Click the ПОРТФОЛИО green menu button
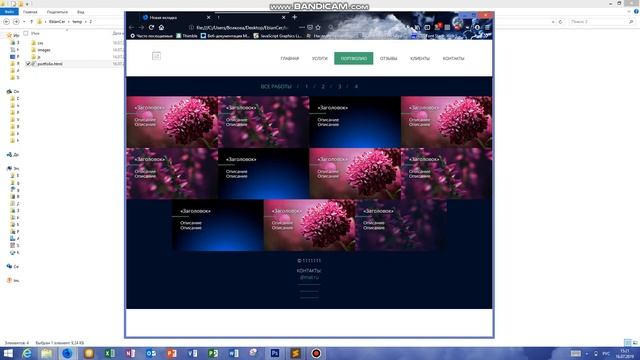The height and width of the screenshot is (360, 640). (x=353, y=58)
